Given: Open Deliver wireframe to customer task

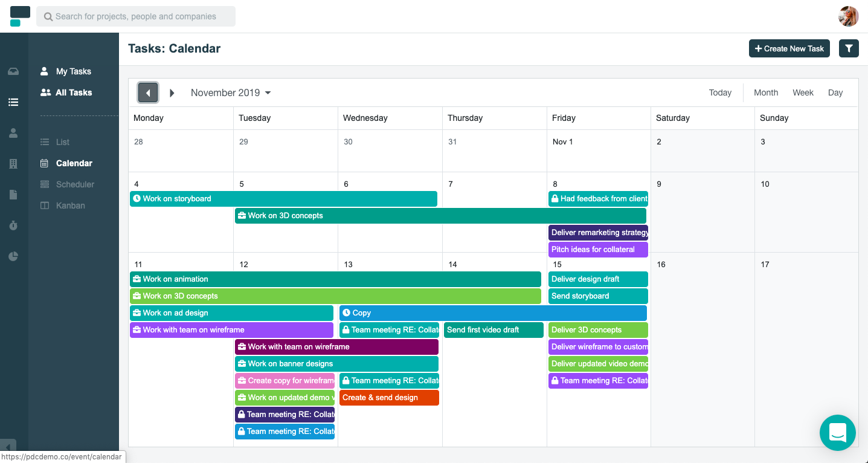Looking at the screenshot, I should 598,347.
